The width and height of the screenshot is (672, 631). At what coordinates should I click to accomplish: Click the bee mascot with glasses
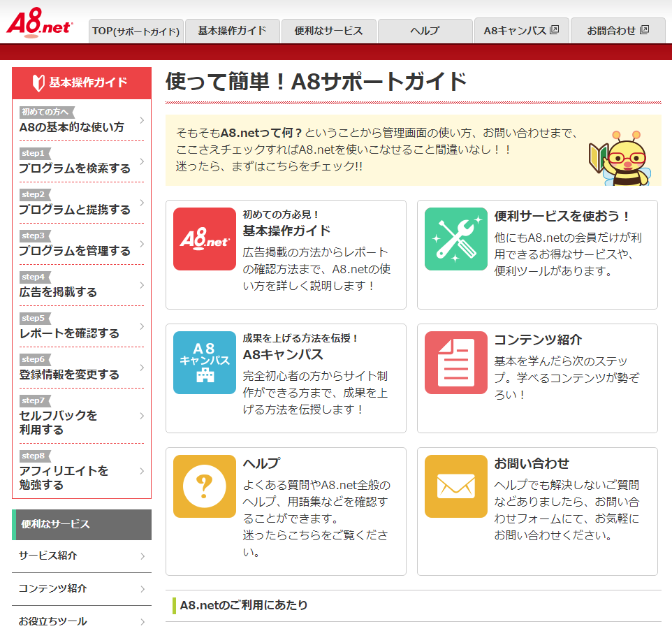620,159
